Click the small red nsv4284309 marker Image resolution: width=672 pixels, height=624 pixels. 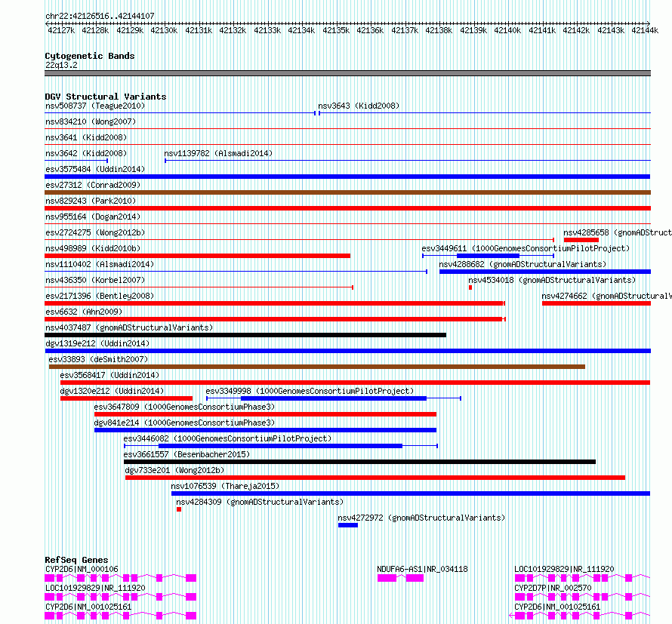[x=179, y=509]
